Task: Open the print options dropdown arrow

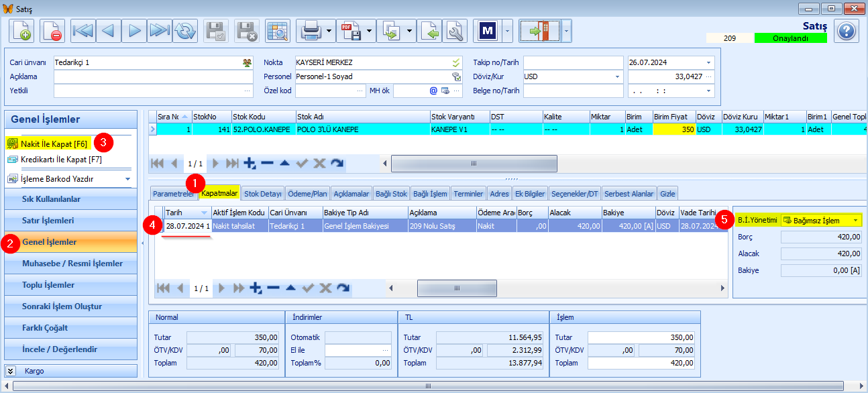Action: click(329, 31)
